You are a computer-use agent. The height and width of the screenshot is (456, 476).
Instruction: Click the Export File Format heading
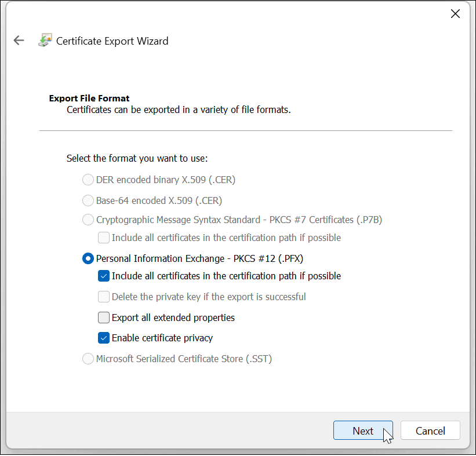pyautogui.click(x=89, y=99)
